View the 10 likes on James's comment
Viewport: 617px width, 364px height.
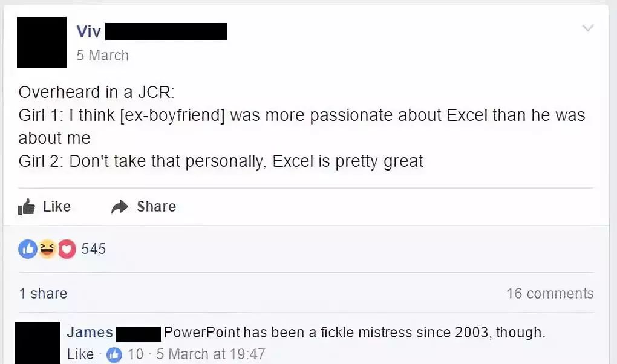[x=135, y=354]
